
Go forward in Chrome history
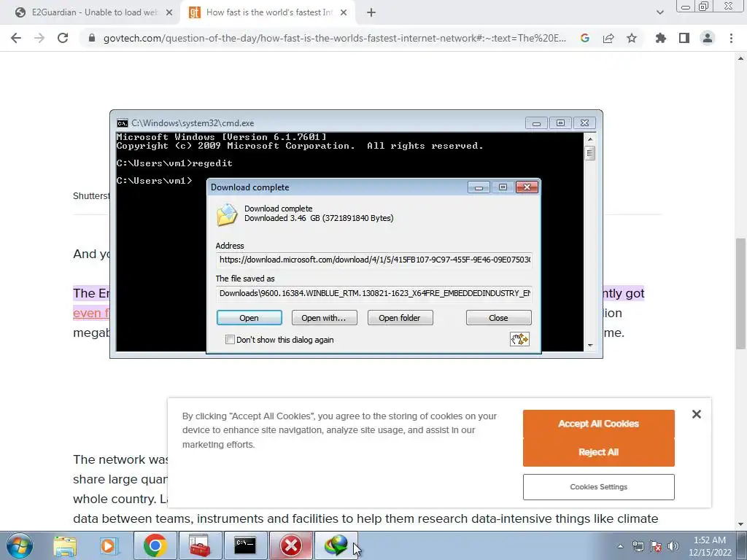[x=39, y=38]
